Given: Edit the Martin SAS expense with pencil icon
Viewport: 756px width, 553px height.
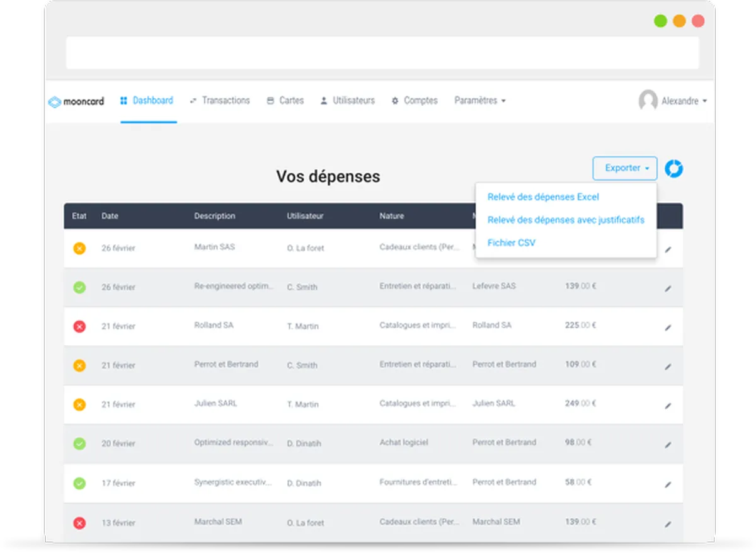Looking at the screenshot, I should click(x=668, y=250).
